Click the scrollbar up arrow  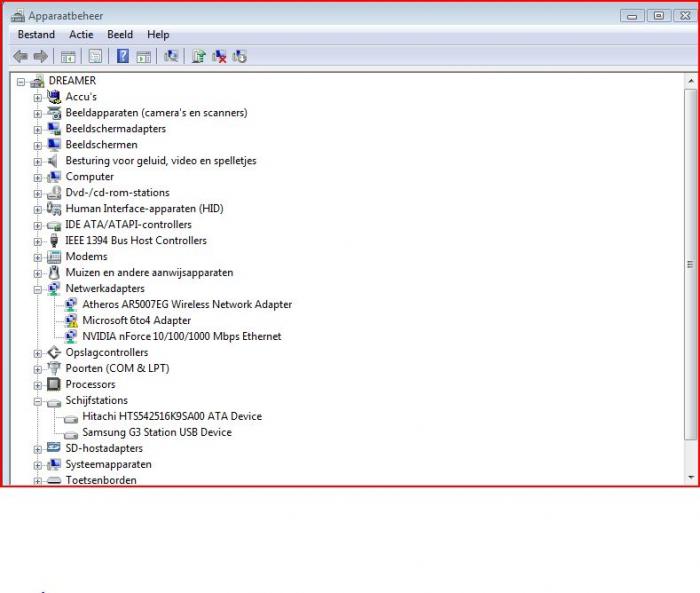click(690, 81)
